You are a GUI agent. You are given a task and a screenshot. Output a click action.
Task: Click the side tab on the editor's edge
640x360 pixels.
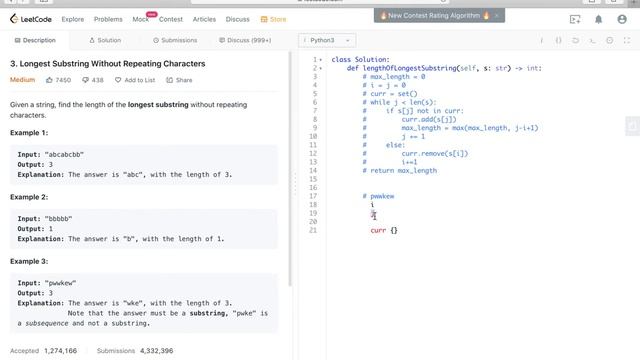pyautogui.click(x=633, y=126)
